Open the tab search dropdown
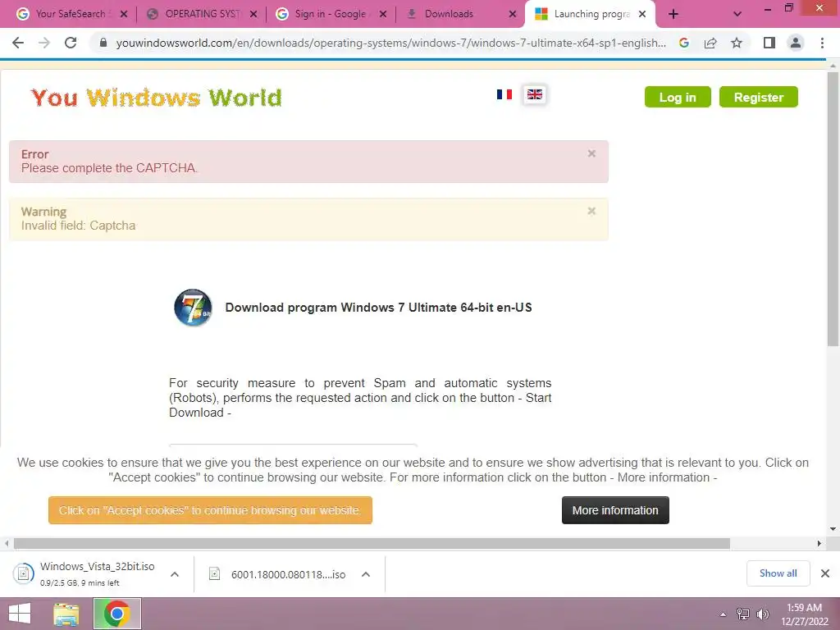The height and width of the screenshot is (630, 840). tap(737, 14)
